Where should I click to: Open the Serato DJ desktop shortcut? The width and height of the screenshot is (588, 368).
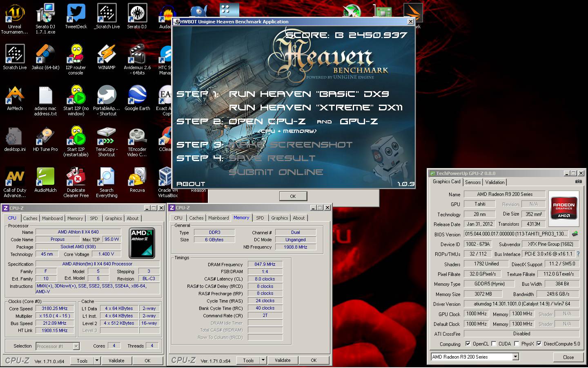coord(137,16)
